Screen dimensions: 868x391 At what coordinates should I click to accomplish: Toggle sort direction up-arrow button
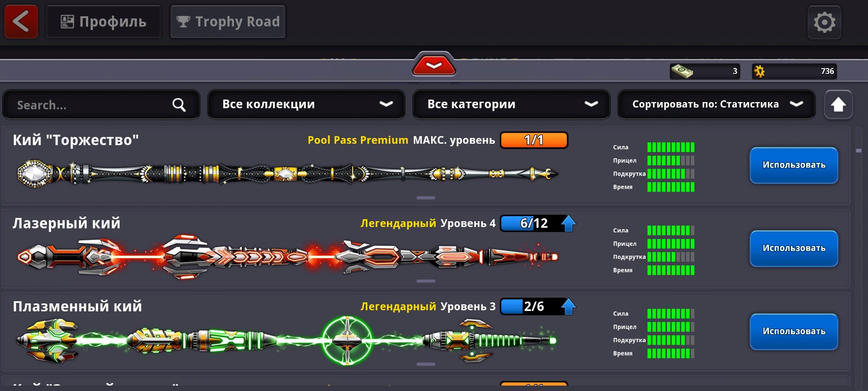tap(838, 105)
